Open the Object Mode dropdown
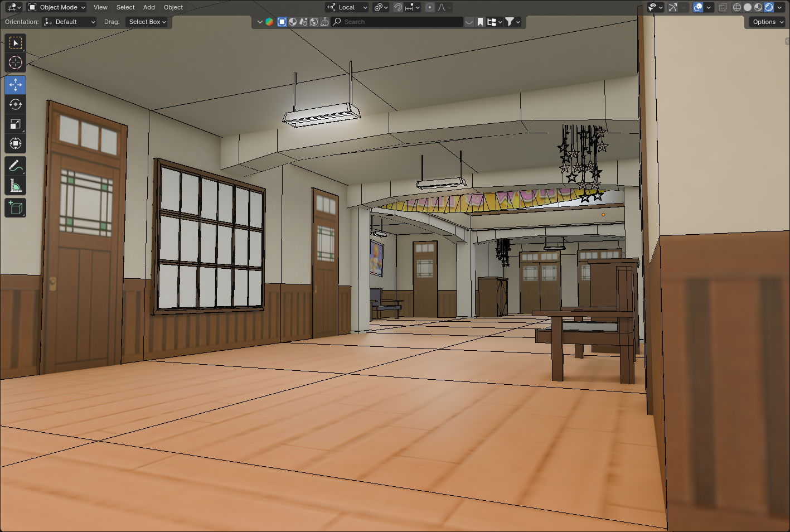The height and width of the screenshot is (532, 790). [56, 7]
